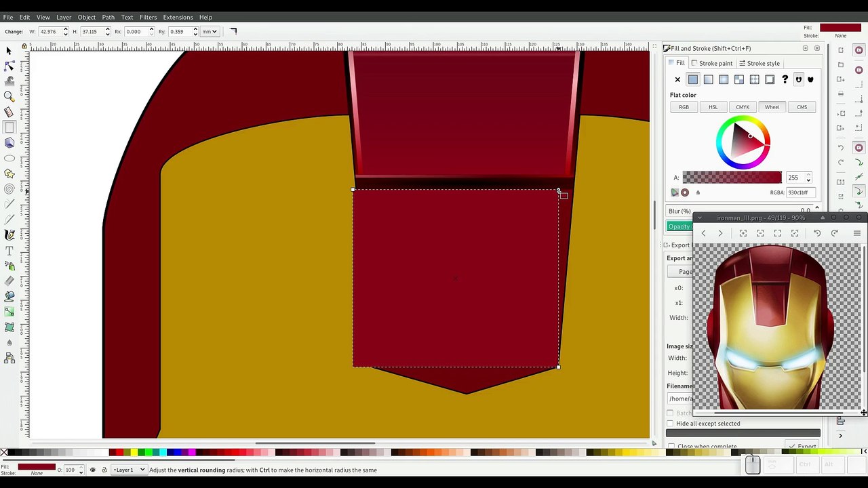Select the Star and polygon tool
This screenshot has height=488, width=868.
click(9, 174)
